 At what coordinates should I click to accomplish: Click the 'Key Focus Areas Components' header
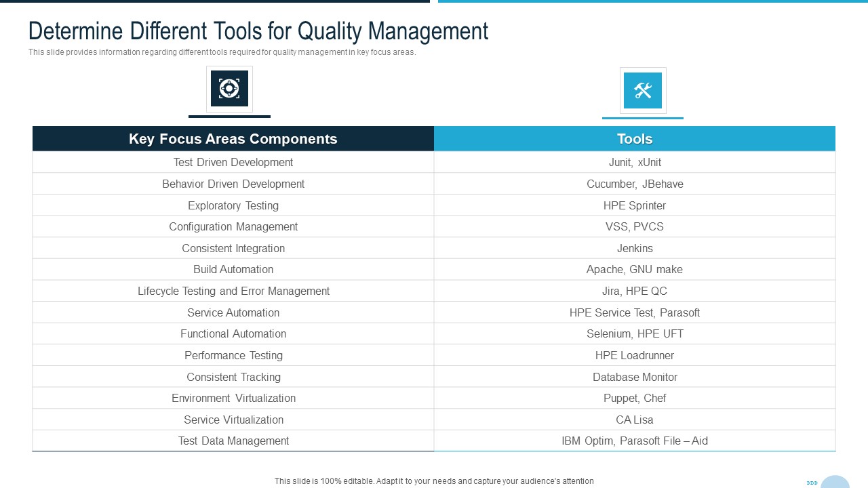click(233, 138)
